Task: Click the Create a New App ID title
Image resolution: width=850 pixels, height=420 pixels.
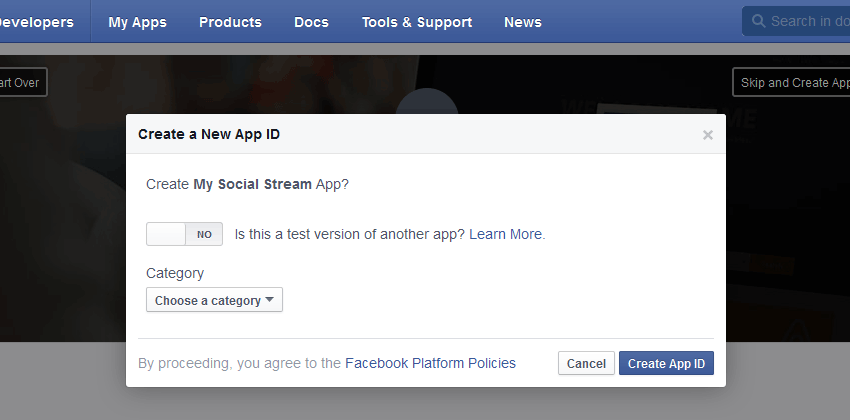Action: pos(209,134)
